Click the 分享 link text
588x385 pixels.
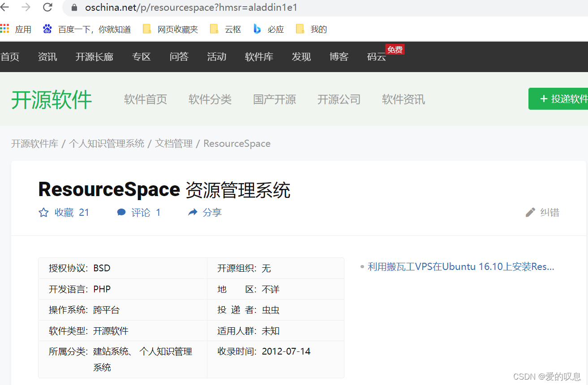point(212,213)
